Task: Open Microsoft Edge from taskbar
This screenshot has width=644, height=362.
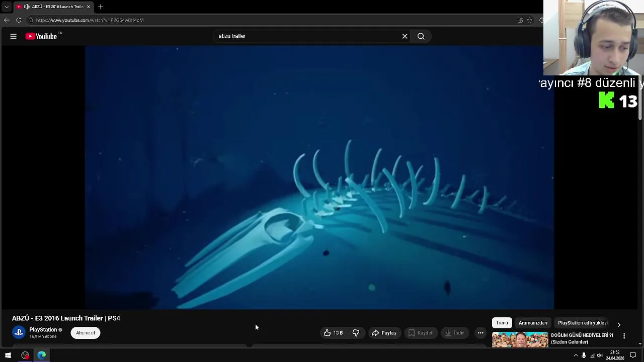Action: pos(42,355)
